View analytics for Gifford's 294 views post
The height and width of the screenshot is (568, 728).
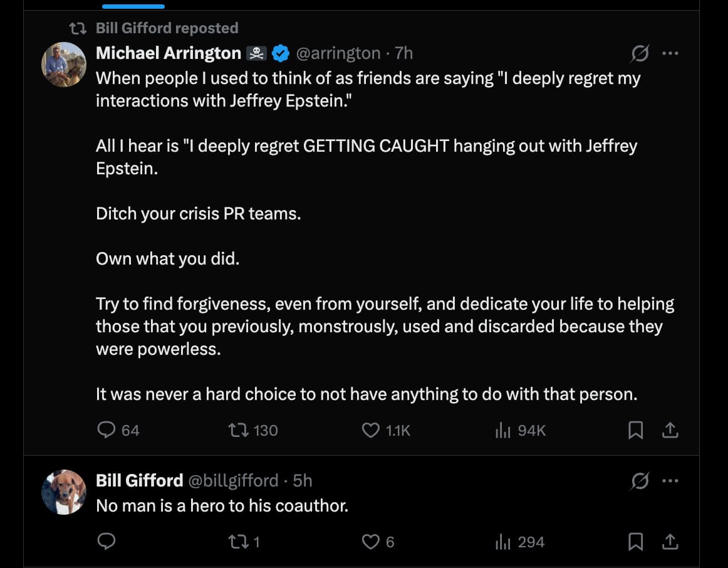point(503,542)
